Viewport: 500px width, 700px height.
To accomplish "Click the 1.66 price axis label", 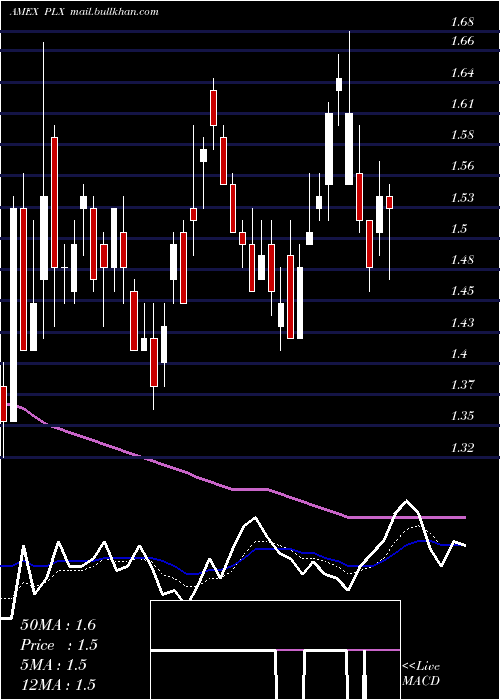I will click(462, 41).
